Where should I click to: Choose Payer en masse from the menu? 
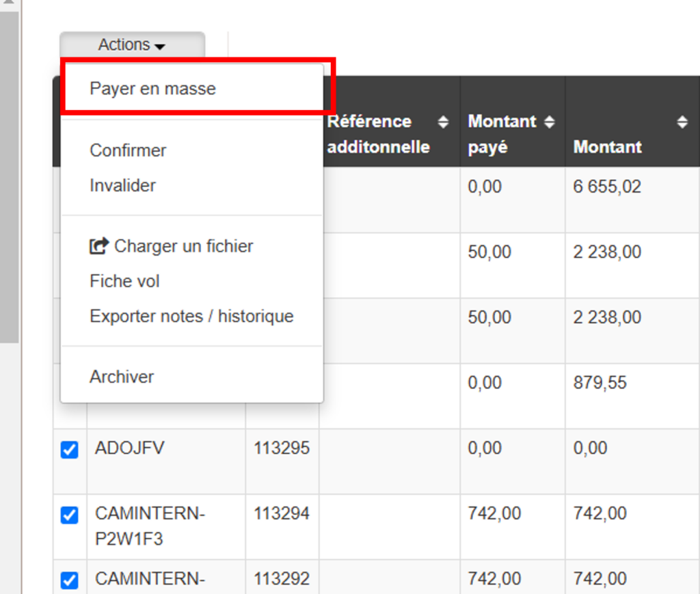(152, 89)
